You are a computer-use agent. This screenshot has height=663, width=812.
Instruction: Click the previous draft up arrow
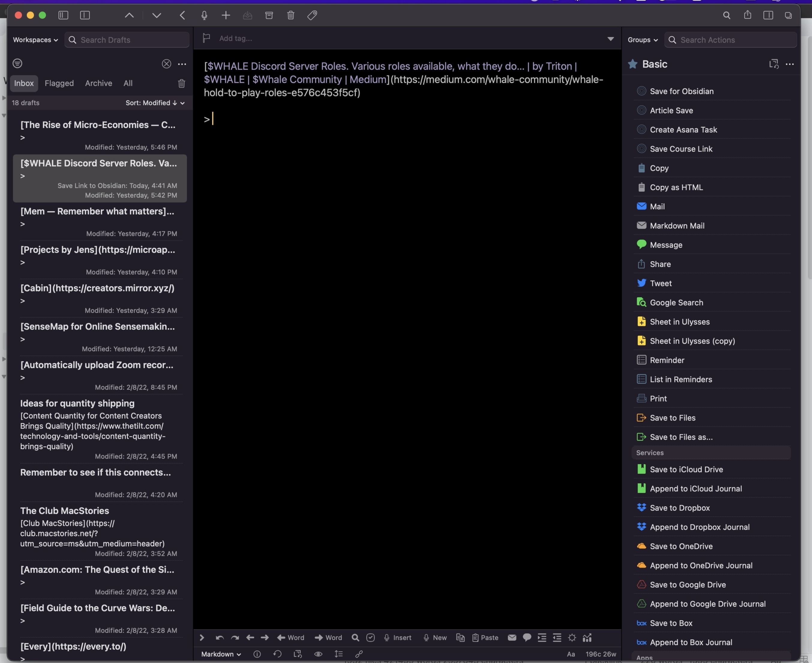point(129,15)
